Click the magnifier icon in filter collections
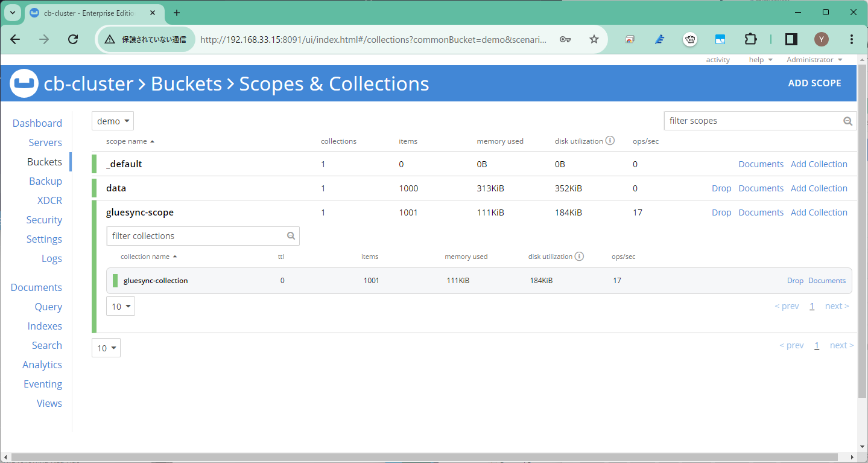The height and width of the screenshot is (463, 868). [x=291, y=236]
